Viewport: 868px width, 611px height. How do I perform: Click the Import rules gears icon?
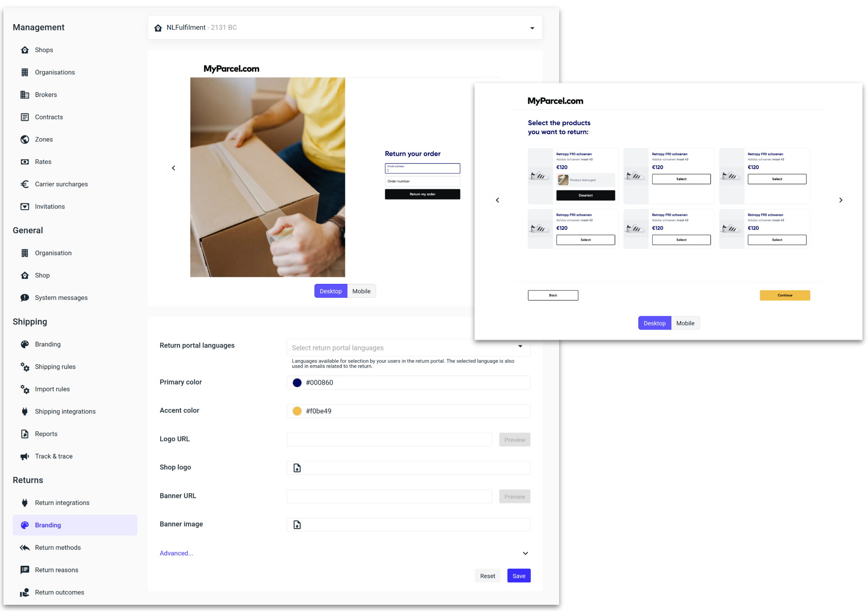[x=25, y=389]
